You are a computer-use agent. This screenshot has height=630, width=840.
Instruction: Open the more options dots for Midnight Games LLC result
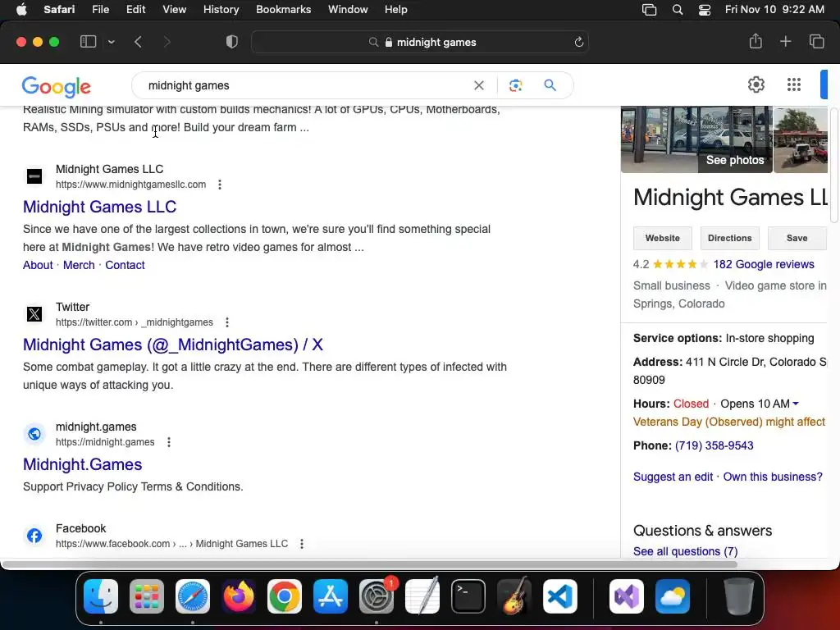click(220, 185)
